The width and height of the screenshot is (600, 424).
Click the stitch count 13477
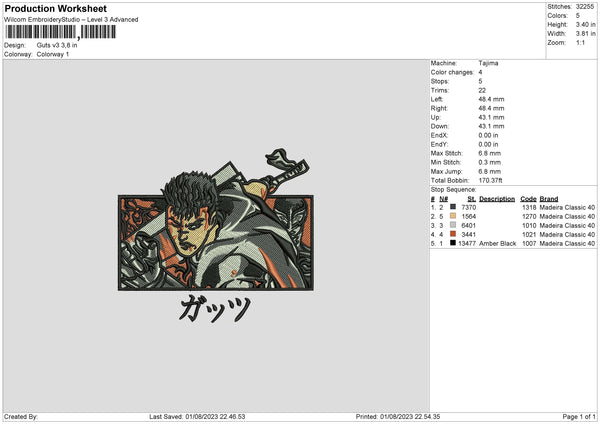[467, 243]
